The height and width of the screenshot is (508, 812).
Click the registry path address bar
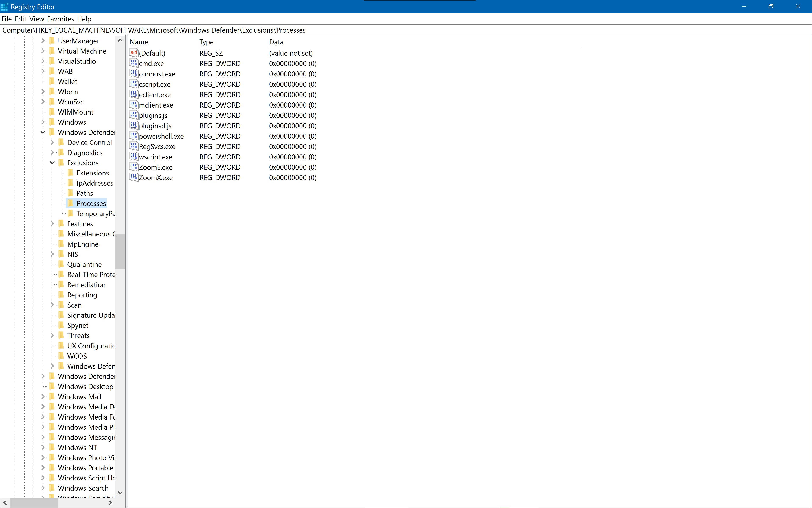[406, 30]
